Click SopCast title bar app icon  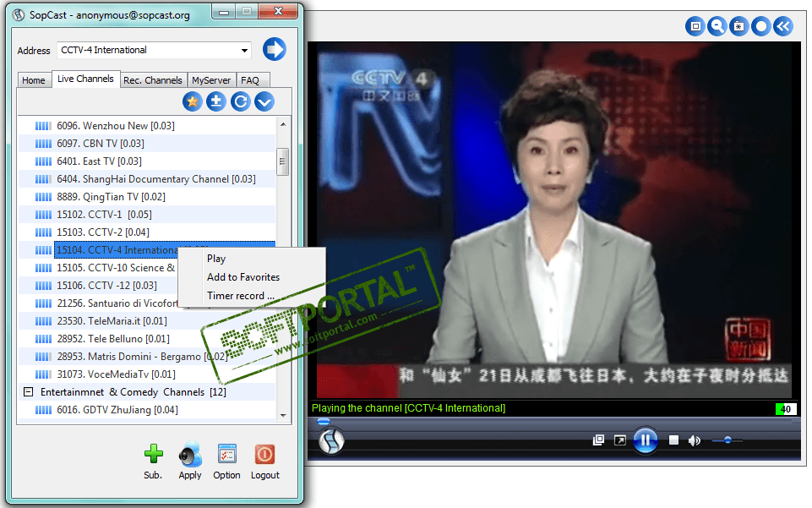point(19,15)
